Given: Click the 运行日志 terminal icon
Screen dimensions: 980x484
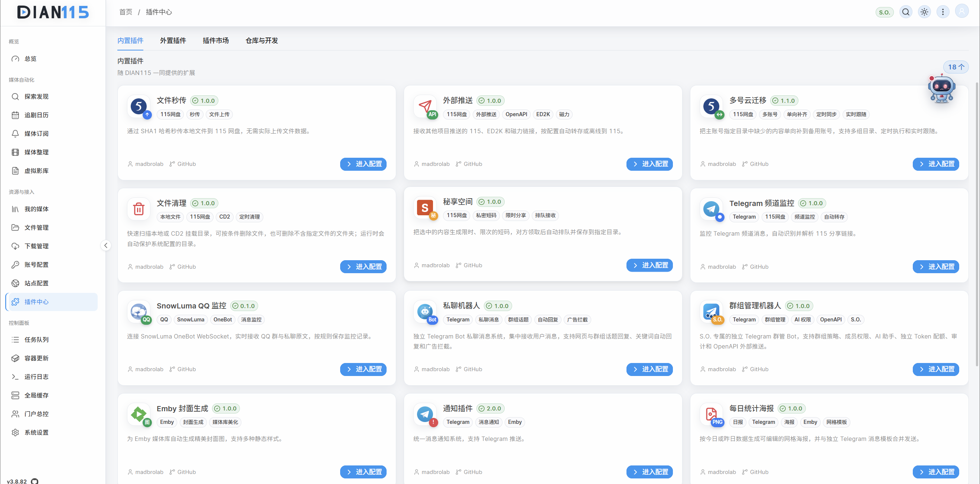Looking at the screenshot, I should click(15, 377).
